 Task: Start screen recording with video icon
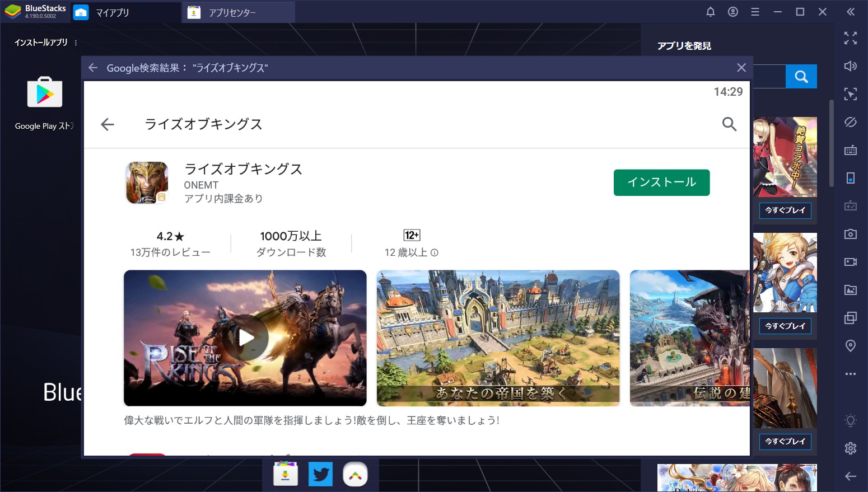851,262
